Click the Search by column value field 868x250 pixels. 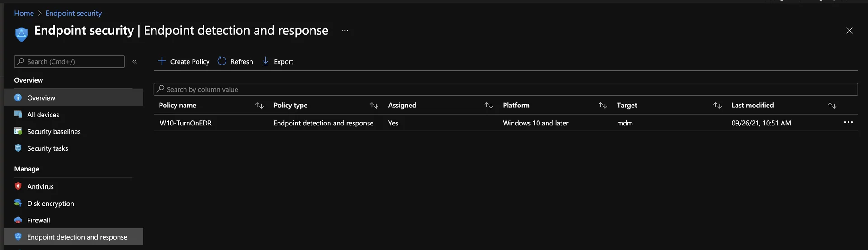[x=505, y=89]
